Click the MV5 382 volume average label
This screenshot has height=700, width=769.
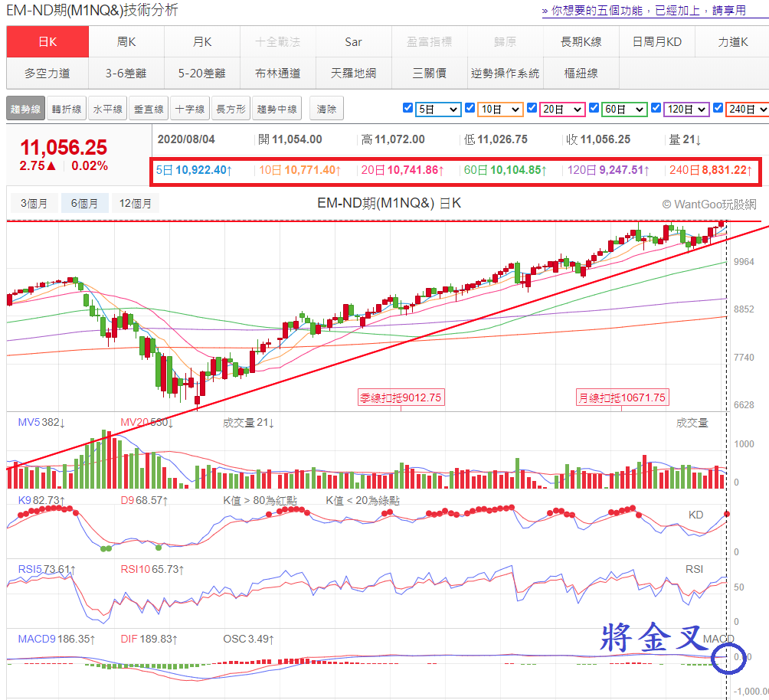[x=41, y=422]
